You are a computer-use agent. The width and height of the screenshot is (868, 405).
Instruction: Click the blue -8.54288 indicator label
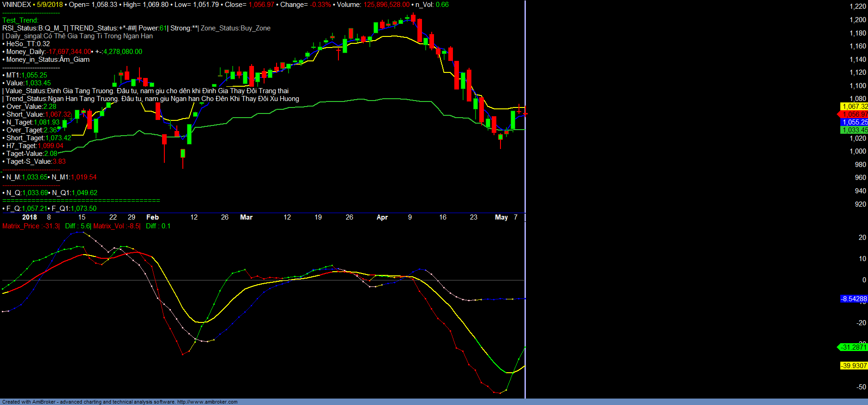click(x=854, y=299)
